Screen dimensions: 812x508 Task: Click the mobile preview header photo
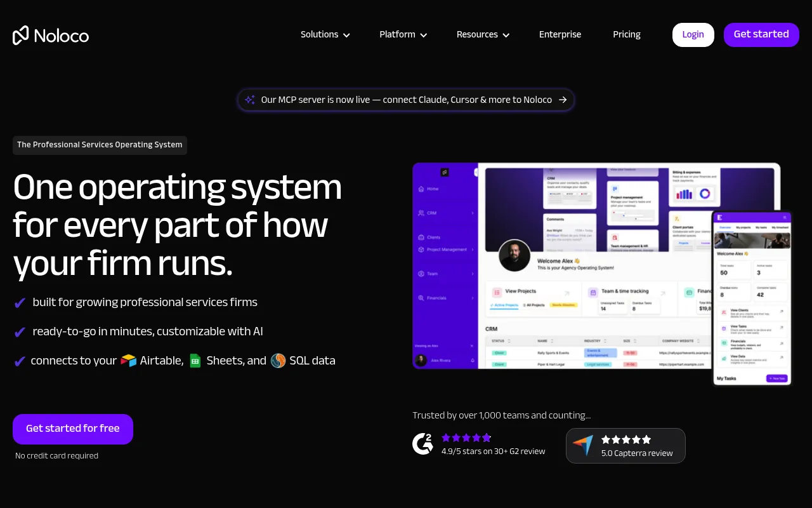click(752, 241)
